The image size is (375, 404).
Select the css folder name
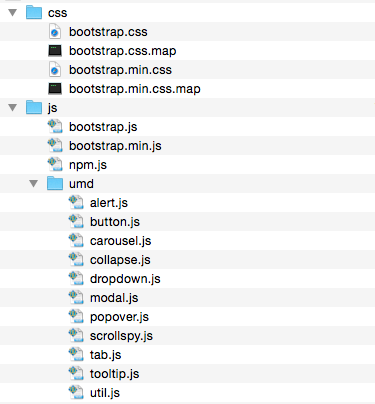pyautogui.click(x=58, y=13)
